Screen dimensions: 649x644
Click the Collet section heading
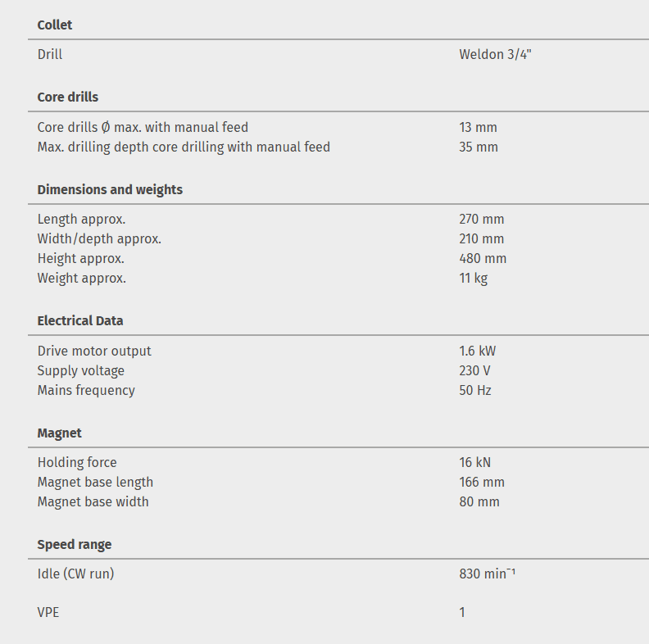pyautogui.click(x=55, y=25)
